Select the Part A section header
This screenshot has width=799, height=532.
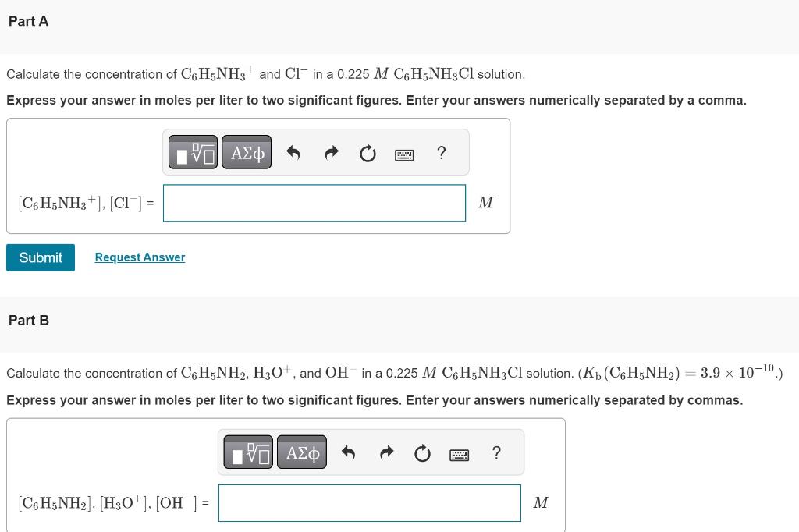point(28,22)
